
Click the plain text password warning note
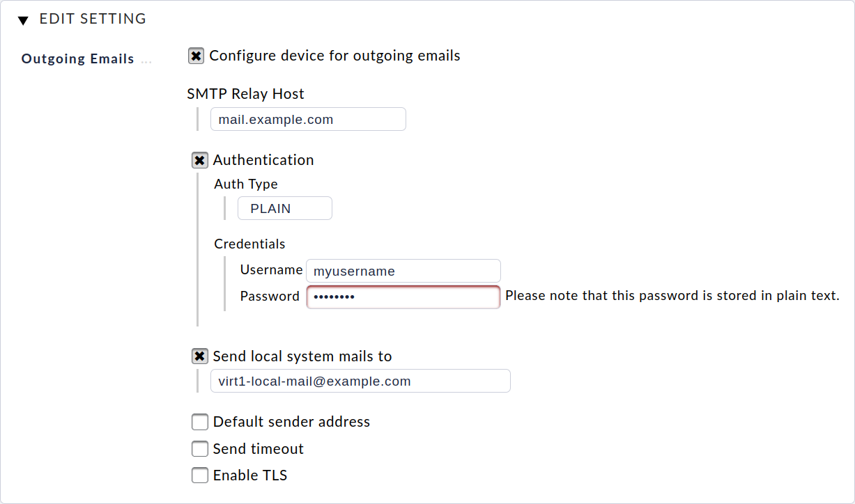coord(672,295)
